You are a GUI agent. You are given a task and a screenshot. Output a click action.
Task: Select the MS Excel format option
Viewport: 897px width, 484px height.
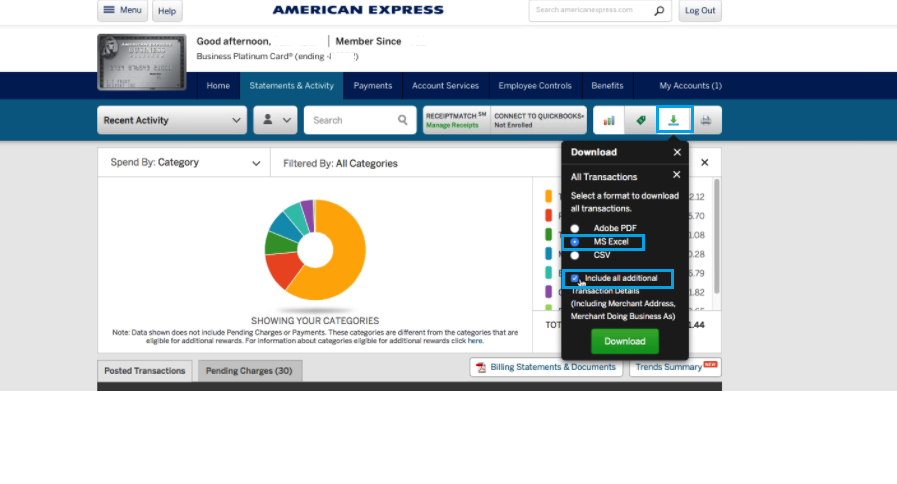pos(574,242)
